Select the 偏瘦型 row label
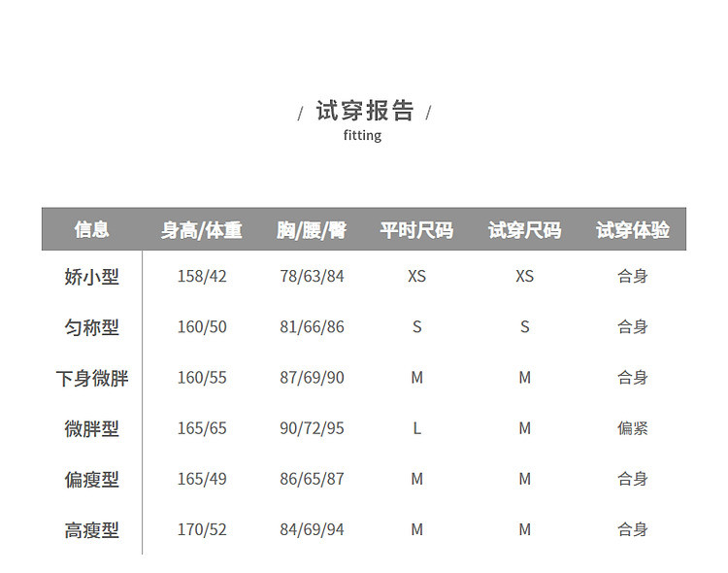728x573 pixels. 92,479
